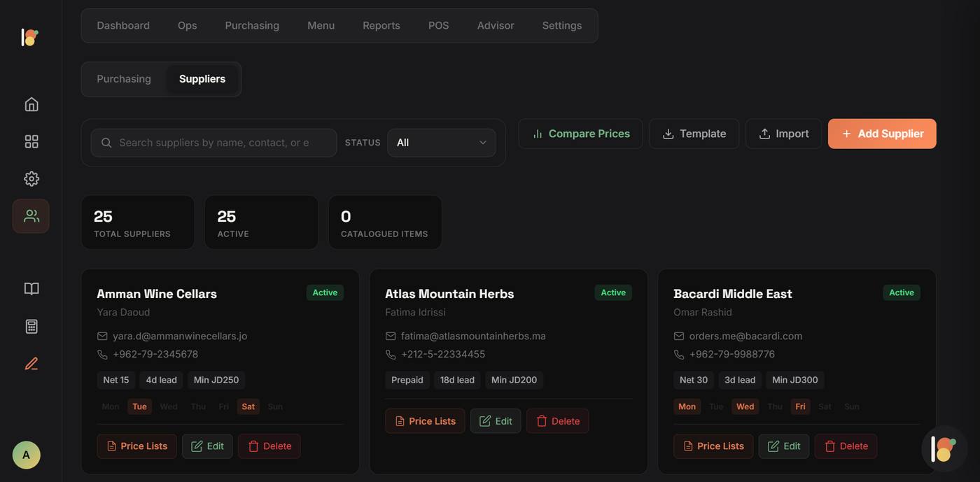Screen dimensions: 980x482
Task: Click the search magnifier icon
Action: [x=106, y=143]
